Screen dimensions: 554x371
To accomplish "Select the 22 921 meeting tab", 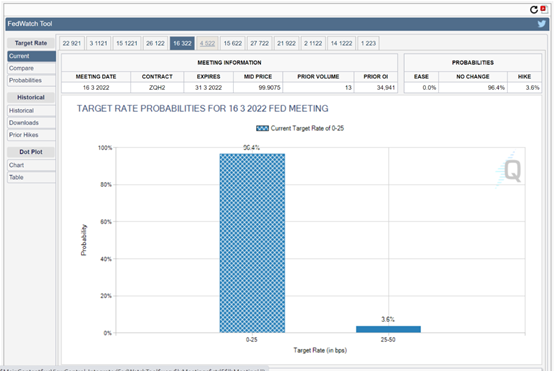I will click(72, 43).
